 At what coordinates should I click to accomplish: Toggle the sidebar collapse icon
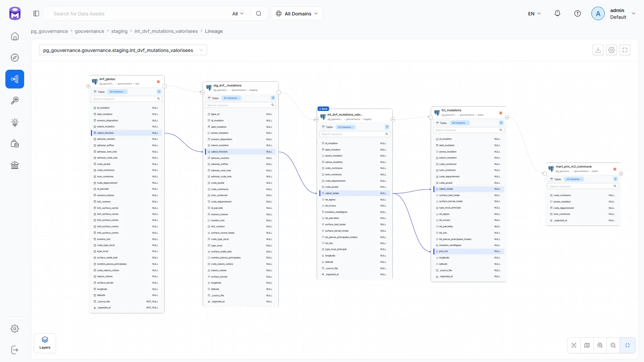[x=36, y=13]
